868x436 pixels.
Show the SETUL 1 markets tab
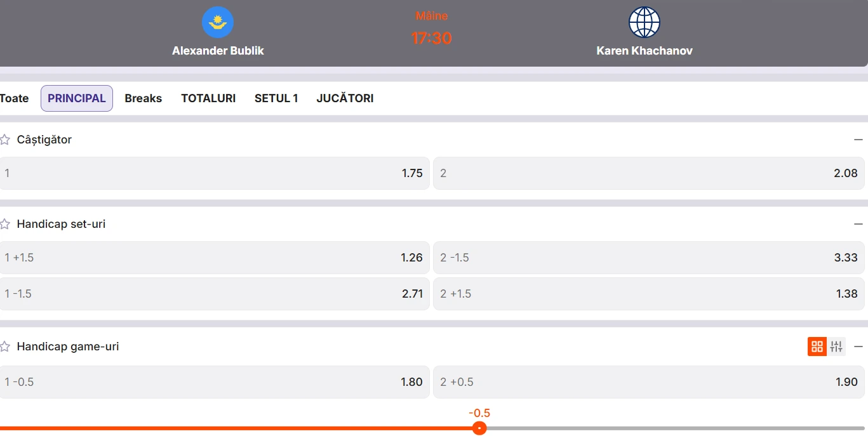(x=276, y=98)
